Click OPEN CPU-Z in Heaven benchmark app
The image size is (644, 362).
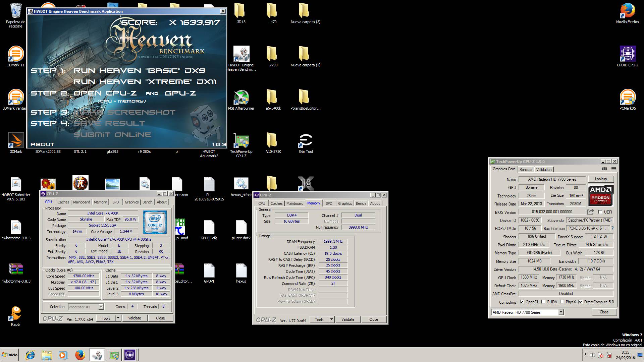coord(105,93)
